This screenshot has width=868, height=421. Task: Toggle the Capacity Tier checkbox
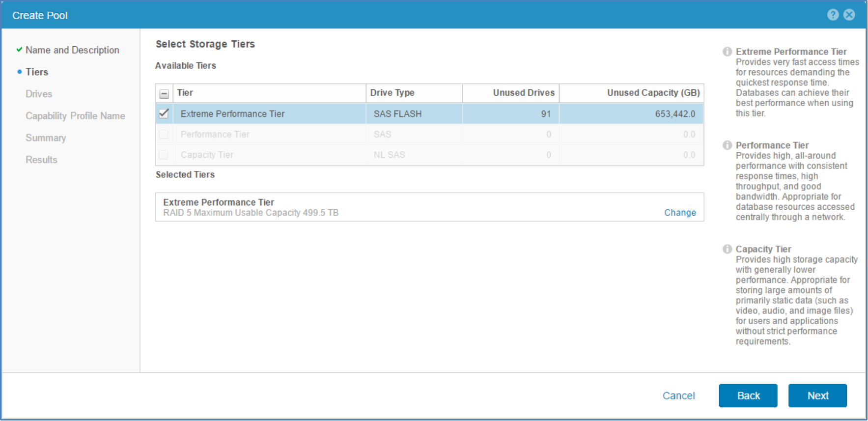164,155
